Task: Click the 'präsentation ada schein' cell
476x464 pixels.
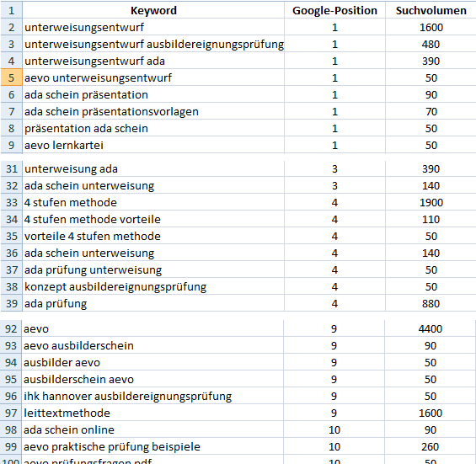Action: coord(153,129)
